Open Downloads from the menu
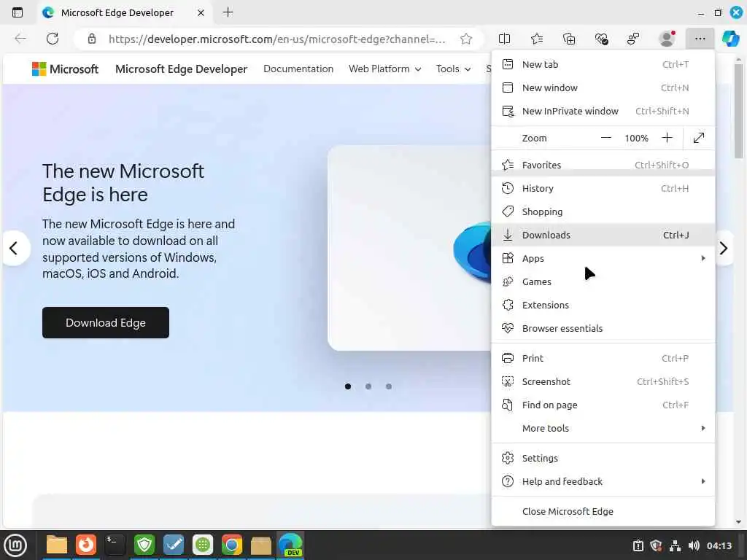The width and height of the screenshot is (747, 560). pos(603,235)
